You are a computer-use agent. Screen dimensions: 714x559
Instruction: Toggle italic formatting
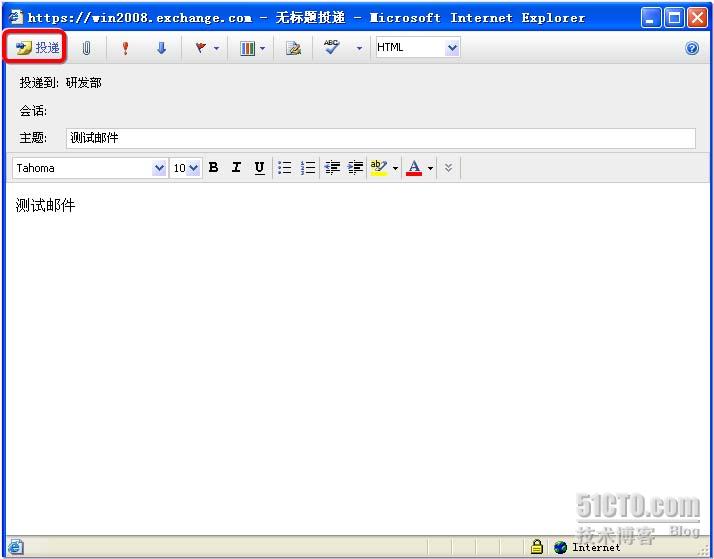(236, 168)
